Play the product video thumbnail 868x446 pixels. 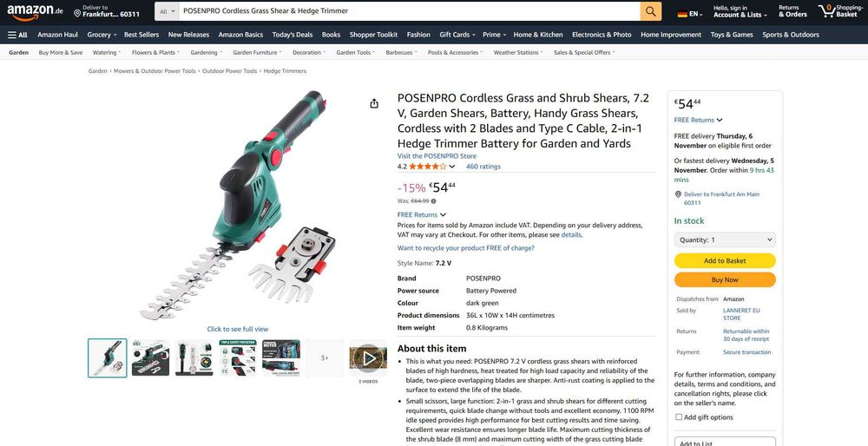[x=368, y=358]
